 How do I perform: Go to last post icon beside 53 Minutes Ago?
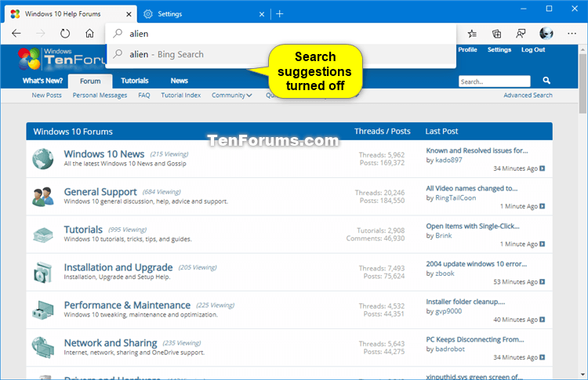point(542,282)
